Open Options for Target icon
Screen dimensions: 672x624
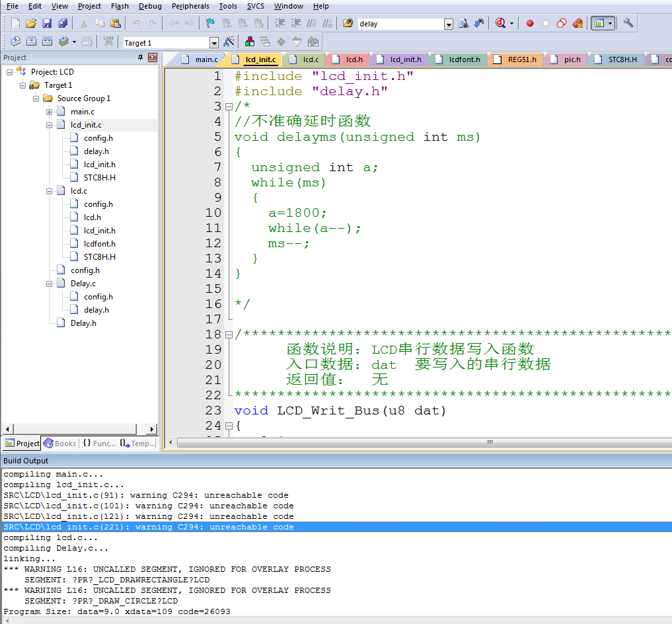[x=229, y=42]
